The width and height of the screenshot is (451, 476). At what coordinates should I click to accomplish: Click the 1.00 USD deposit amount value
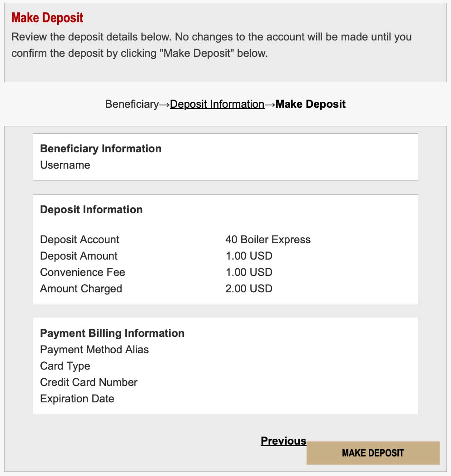coord(248,256)
